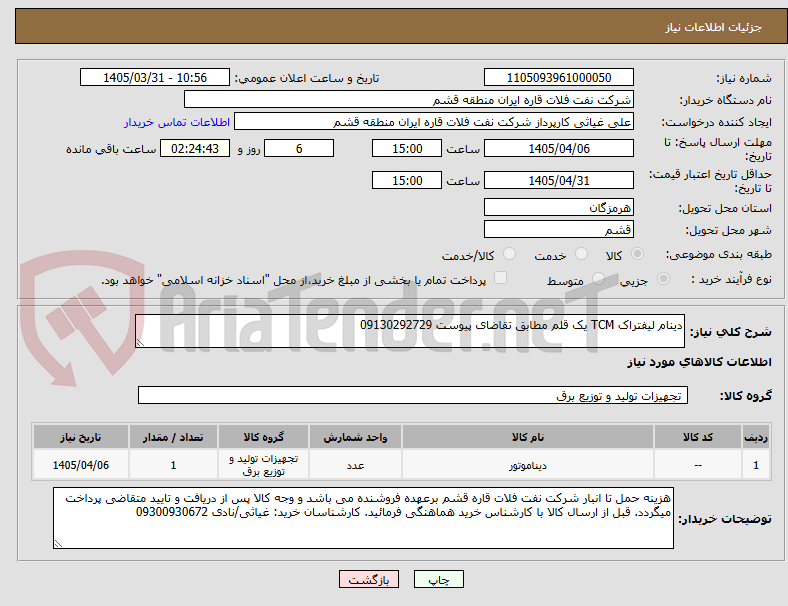The width and height of the screenshot is (788, 606).
Task: Click the request creator field علی غیاثی
Action: pyautogui.click(x=434, y=122)
